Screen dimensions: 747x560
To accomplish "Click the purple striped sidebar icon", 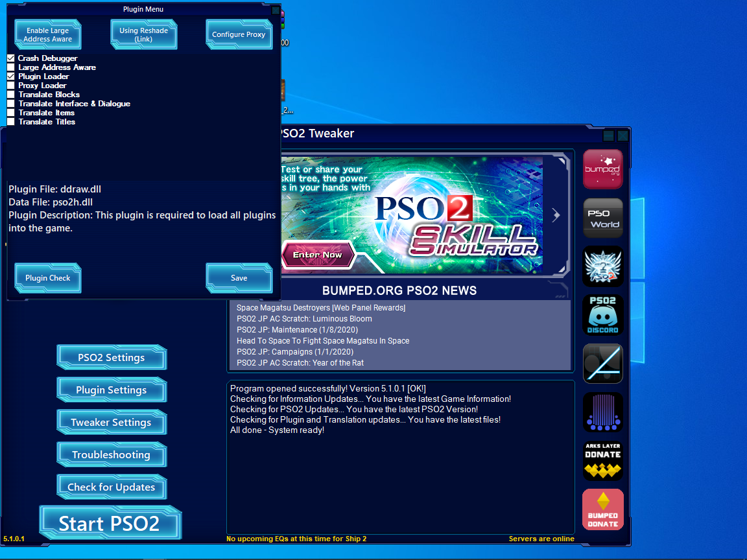I will (x=602, y=412).
